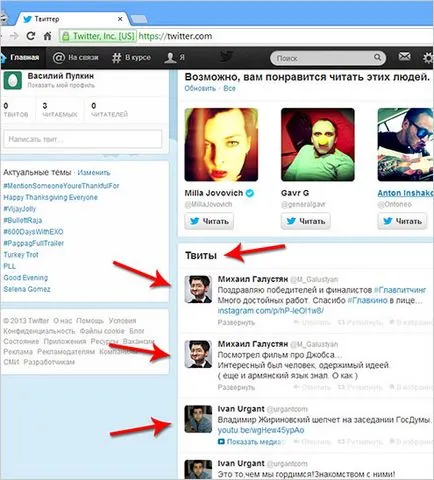Open the 0 твитов counter
Screen dimensions: 434x480
[16, 110]
